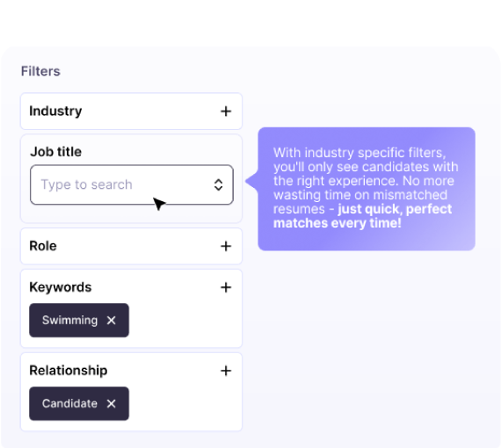501x448 pixels.
Task: Add a keyword using Keywords plus icon
Action: [226, 287]
